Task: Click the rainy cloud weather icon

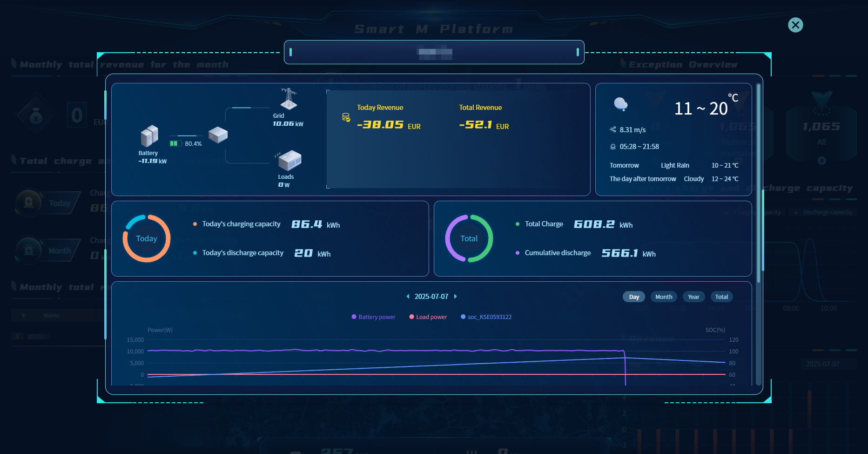Action: 621,104
